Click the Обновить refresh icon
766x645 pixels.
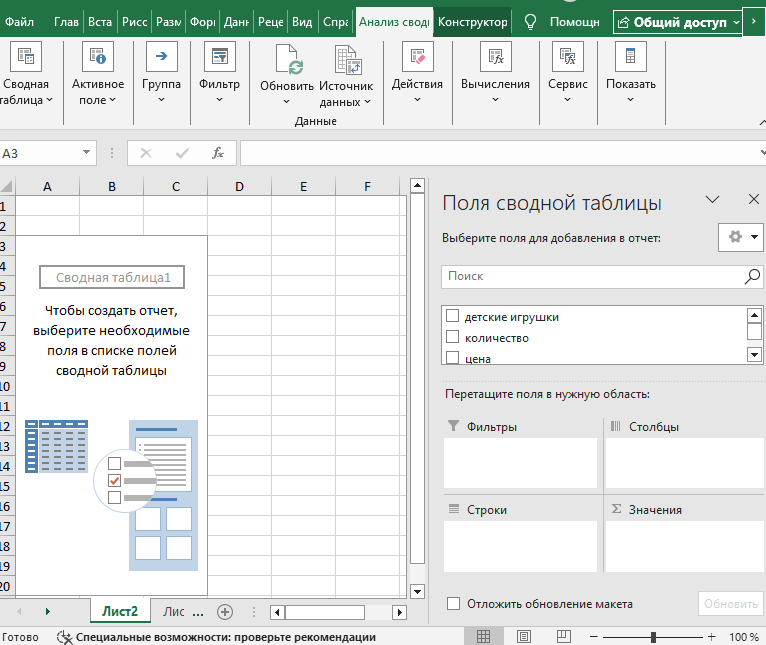click(287, 60)
